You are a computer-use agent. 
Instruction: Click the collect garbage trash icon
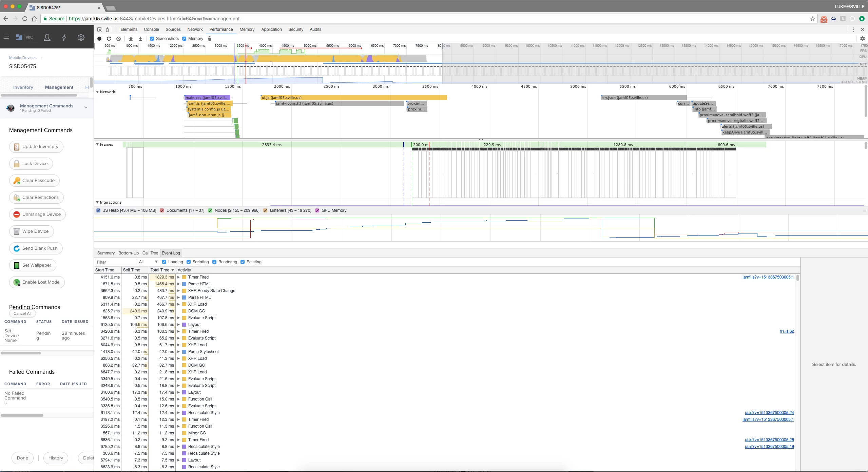point(210,39)
